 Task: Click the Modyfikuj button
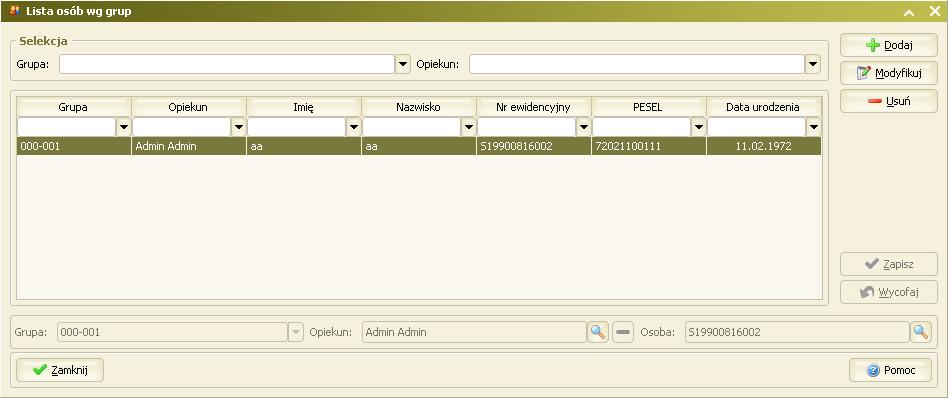pos(889,73)
